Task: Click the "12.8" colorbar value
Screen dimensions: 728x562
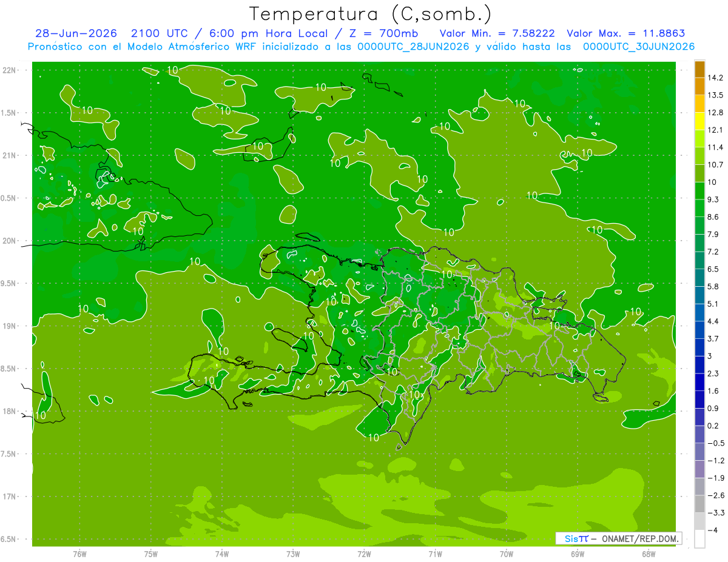Action: pyautogui.click(x=715, y=113)
